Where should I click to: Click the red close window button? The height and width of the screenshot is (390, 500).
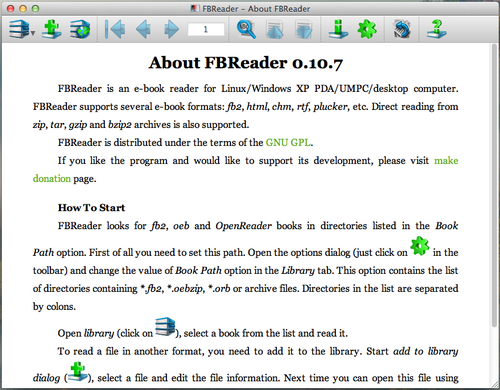pos(10,9)
